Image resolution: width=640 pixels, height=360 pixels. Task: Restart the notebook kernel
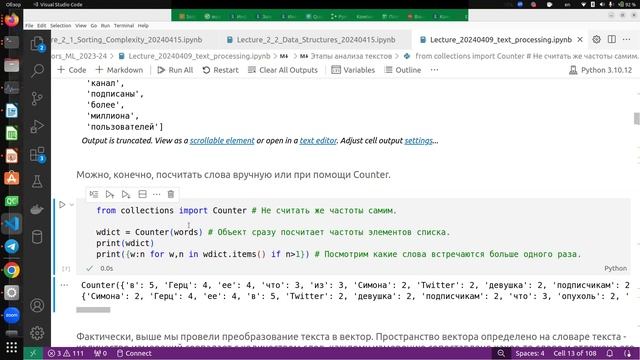point(220,70)
